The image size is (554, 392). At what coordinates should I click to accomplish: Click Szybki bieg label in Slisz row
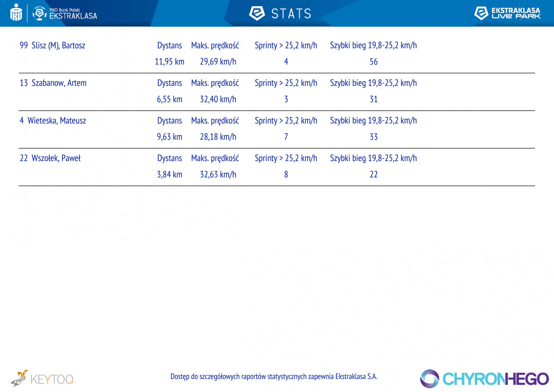(373, 45)
